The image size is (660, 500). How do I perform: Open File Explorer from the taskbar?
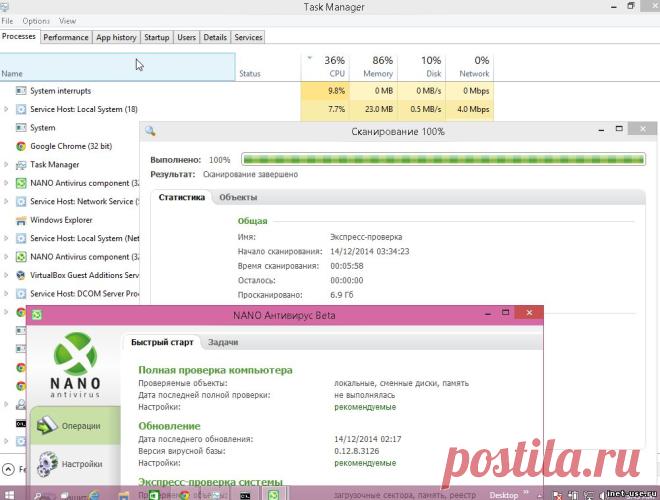123,495
